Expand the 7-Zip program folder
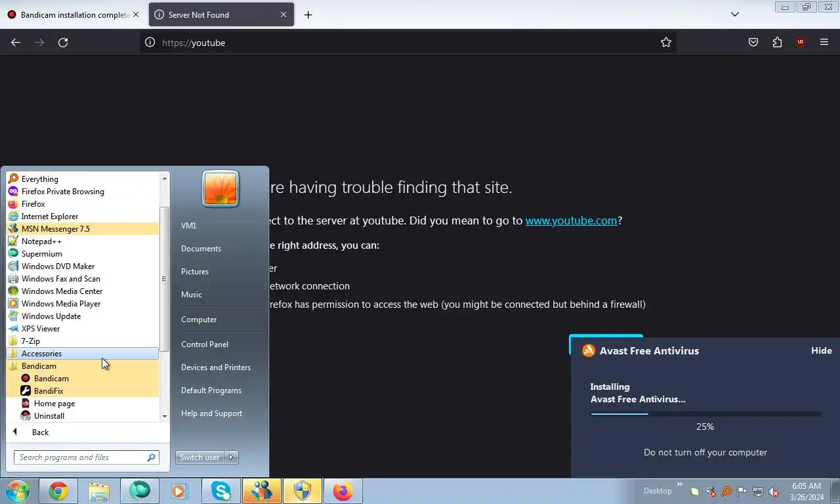Screen dimensions: 840x504 pos(82,341)
